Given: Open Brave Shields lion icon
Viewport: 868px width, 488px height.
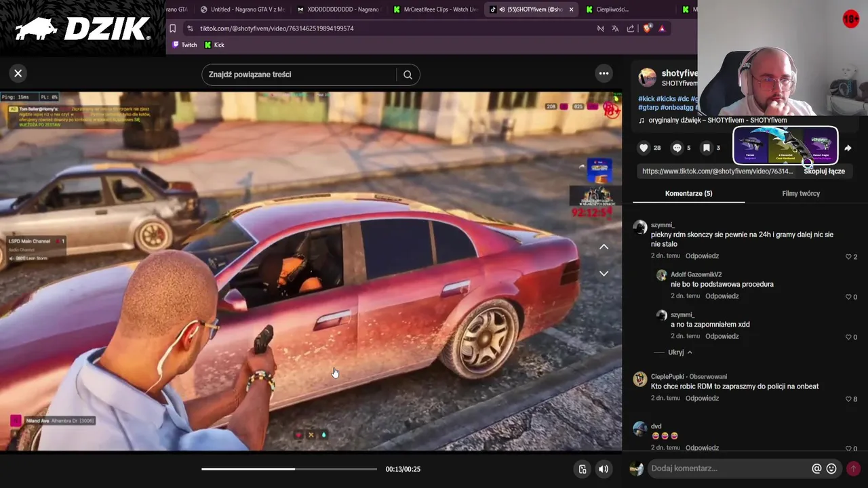Looking at the screenshot, I should [x=647, y=28].
